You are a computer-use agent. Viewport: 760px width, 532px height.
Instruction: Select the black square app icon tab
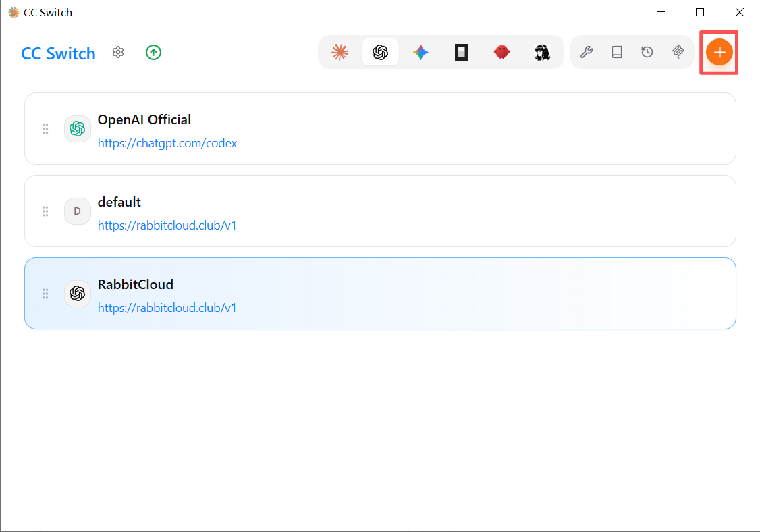461,52
